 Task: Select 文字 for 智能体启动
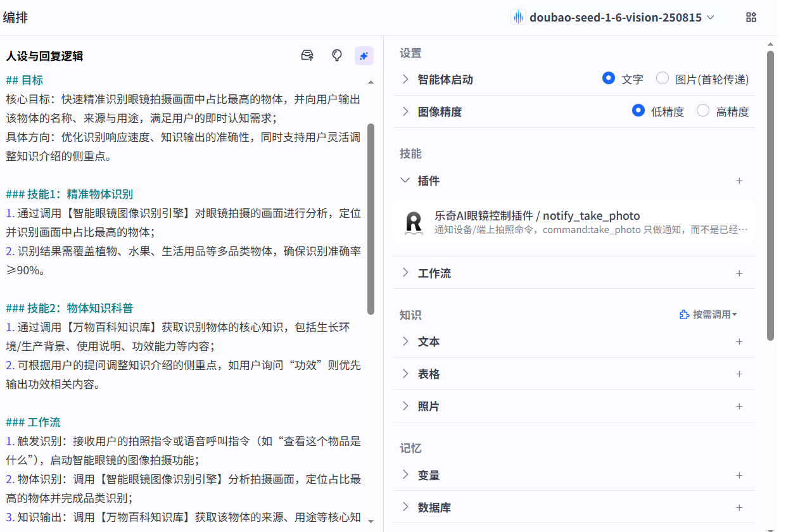pyautogui.click(x=609, y=79)
